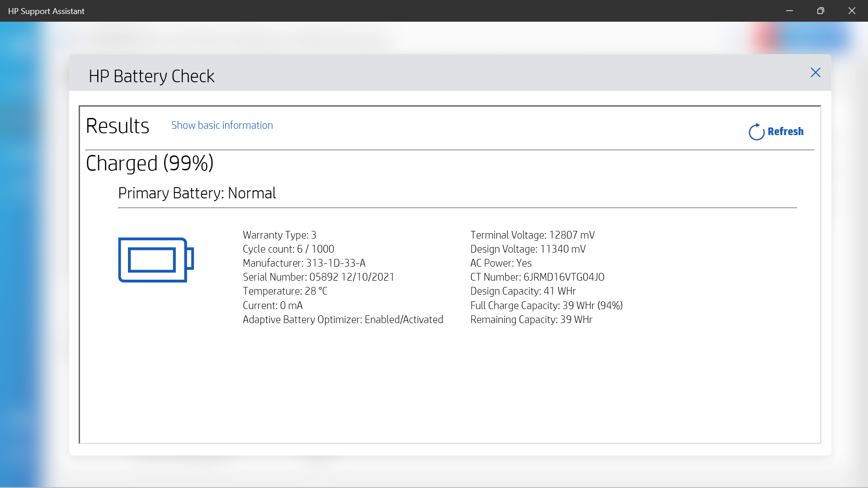Click the Results heading
The width and height of the screenshot is (868, 488).
pos(118,126)
